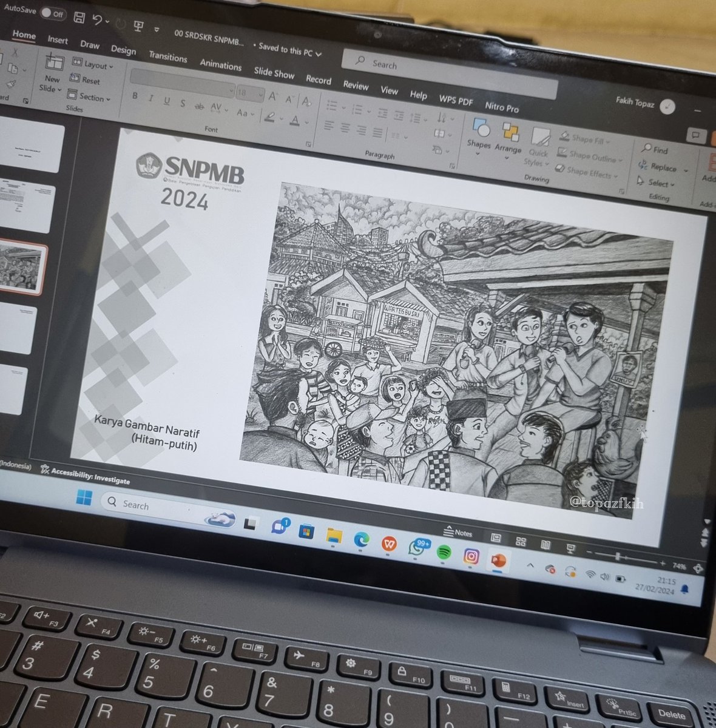
Task: Click the Fakih Topaz account name
Action: tap(634, 103)
